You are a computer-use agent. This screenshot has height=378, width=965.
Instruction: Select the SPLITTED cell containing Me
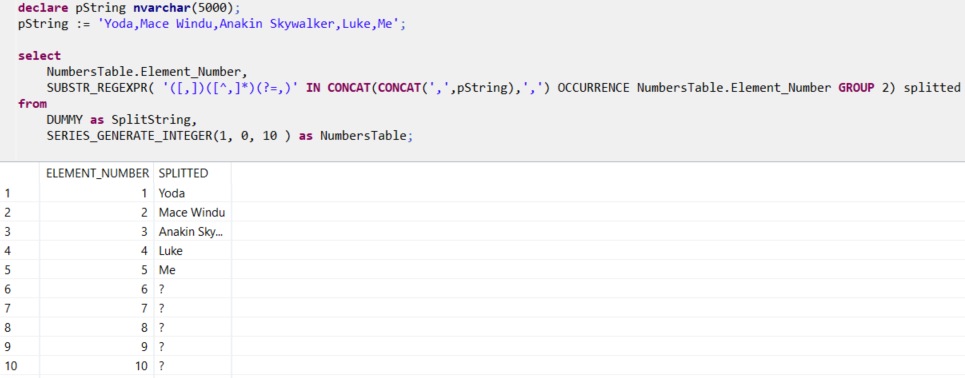[x=192, y=270]
